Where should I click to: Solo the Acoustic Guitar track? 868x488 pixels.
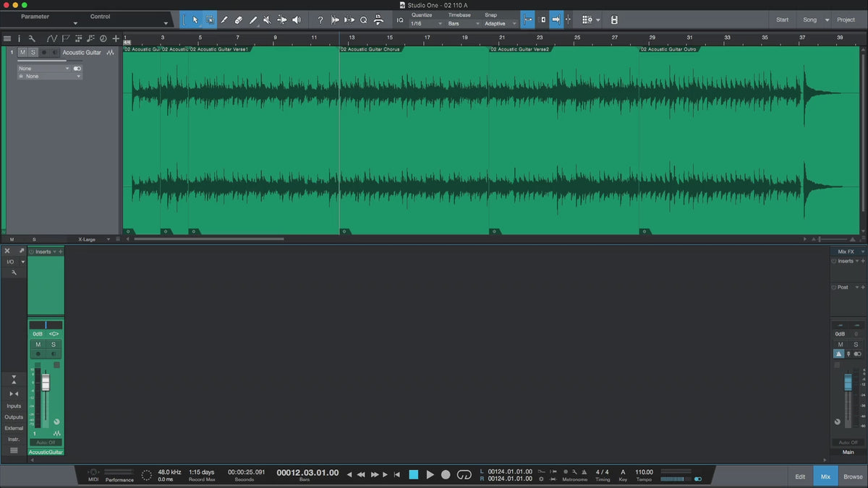33,53
